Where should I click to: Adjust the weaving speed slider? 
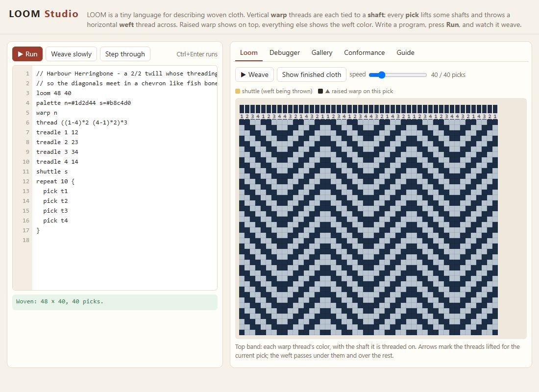tap(398, 74)
